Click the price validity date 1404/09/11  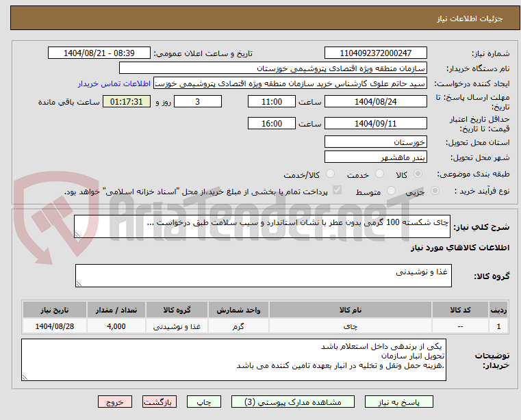pyautogui.click(x=375, y=124)
